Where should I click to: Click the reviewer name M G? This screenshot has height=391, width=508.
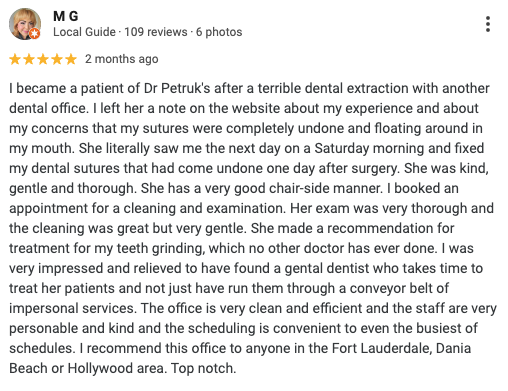pyautogui.click(x=66, y=16)
